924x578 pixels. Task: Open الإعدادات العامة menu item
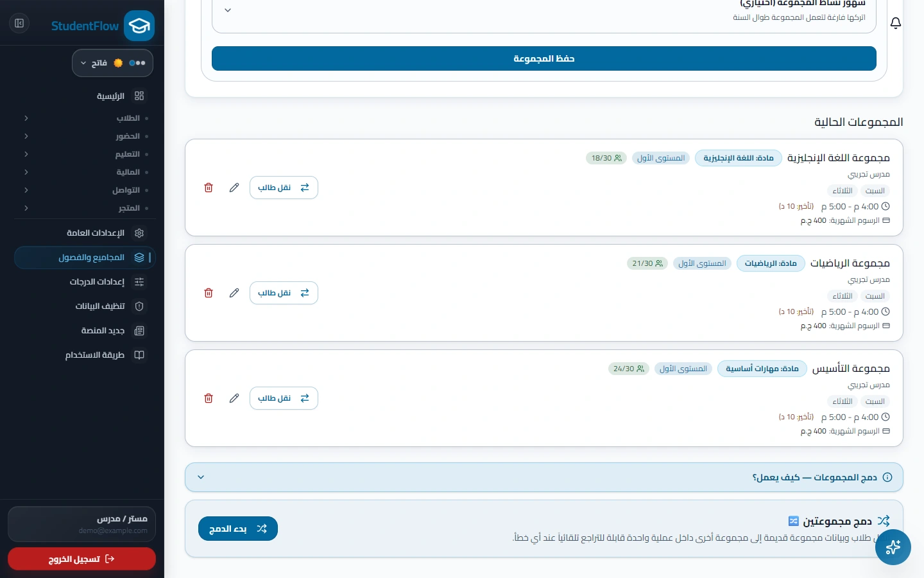pyautogui.click(x=85, y=233)
